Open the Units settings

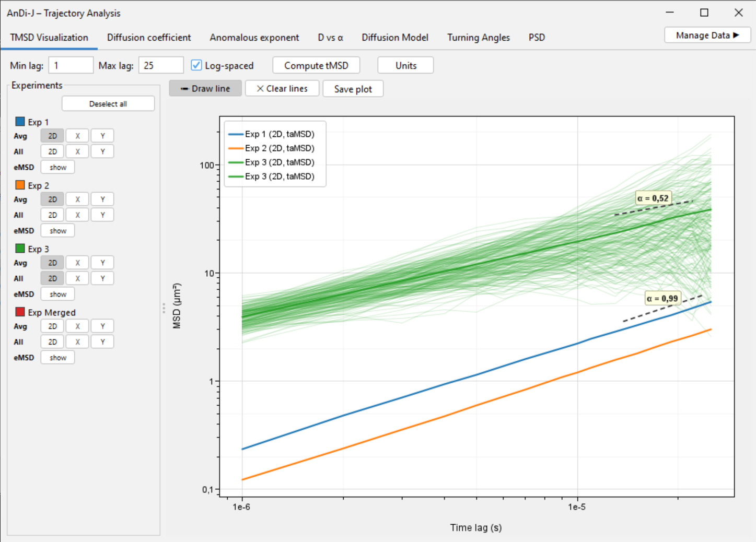pos(406,65)
